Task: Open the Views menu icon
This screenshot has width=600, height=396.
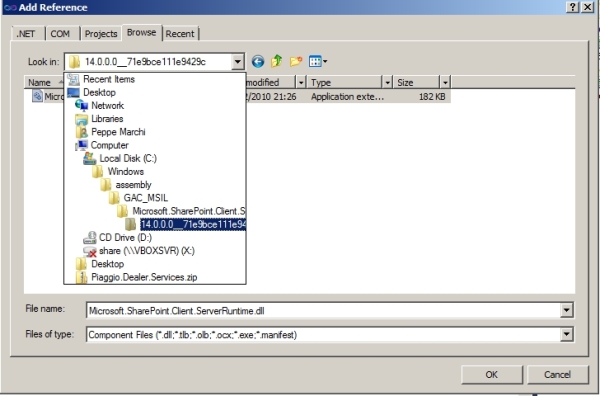Action: [315, 61]
